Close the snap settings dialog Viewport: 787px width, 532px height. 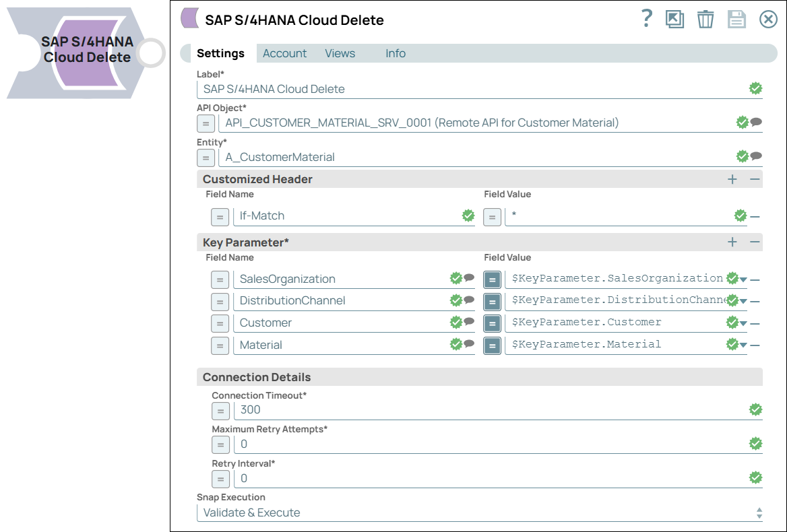(x=768, y=19)
